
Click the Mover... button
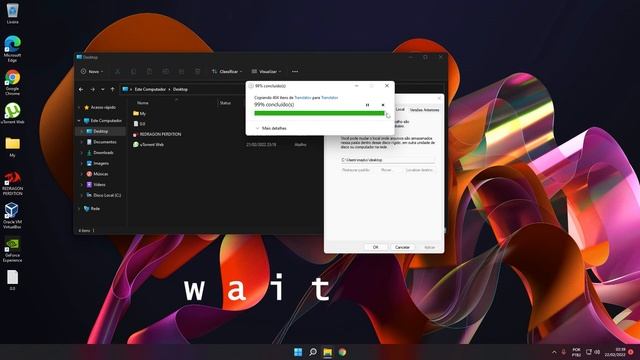[387, 170]
